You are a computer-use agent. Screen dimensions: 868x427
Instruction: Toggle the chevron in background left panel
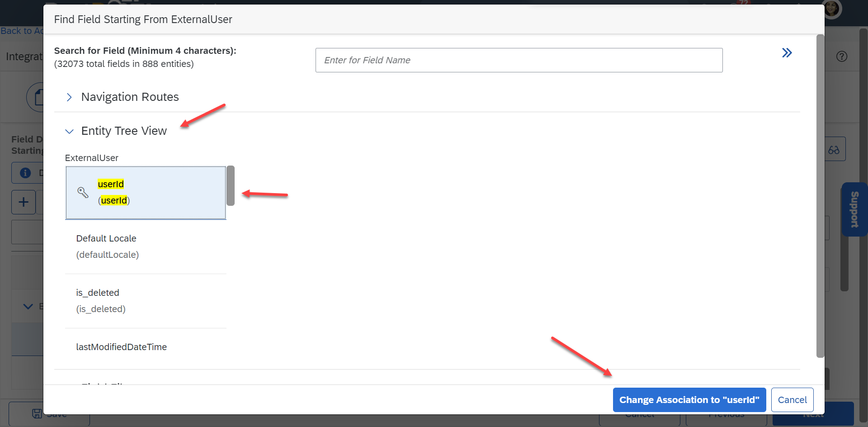click(28, 307)
